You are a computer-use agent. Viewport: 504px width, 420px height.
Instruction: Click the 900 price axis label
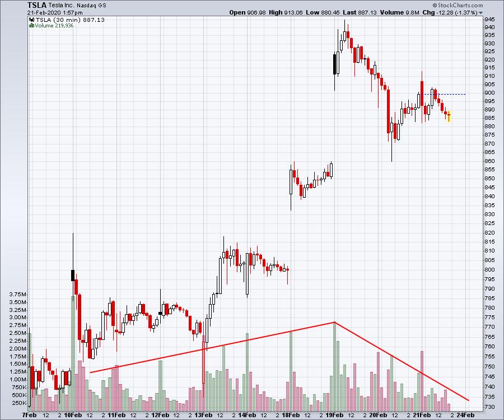pos(489,92)
